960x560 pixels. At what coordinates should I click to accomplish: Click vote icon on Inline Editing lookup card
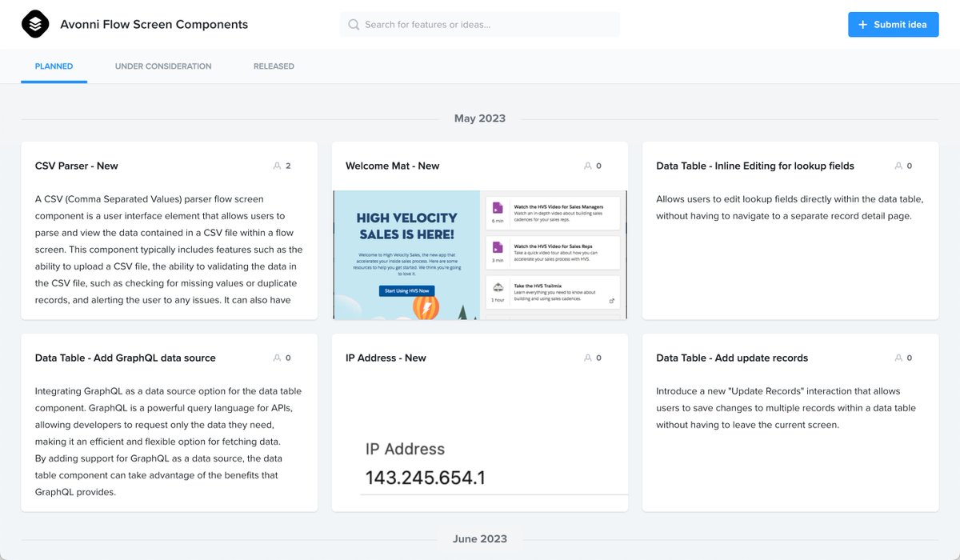[898, 166]
